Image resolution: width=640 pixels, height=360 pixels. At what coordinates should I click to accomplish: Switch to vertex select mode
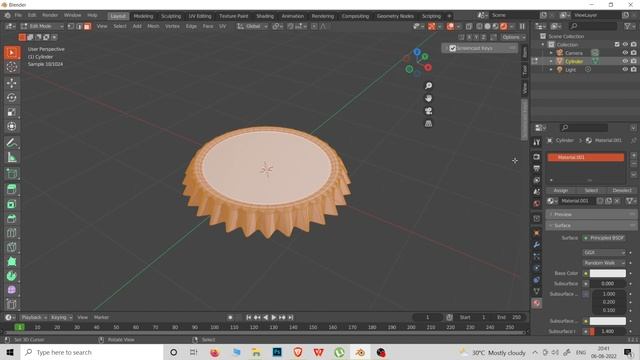pyautogui.click(x=71, y=26)
